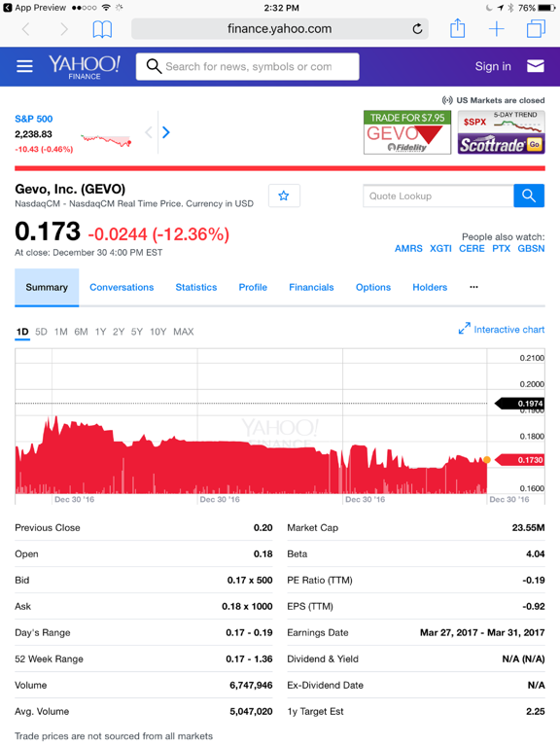Show all Safari tabs icon

click(536, 28)
